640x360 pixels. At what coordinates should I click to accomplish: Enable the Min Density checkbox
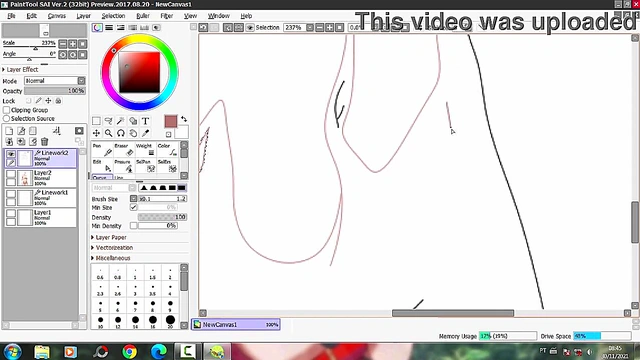133,225
